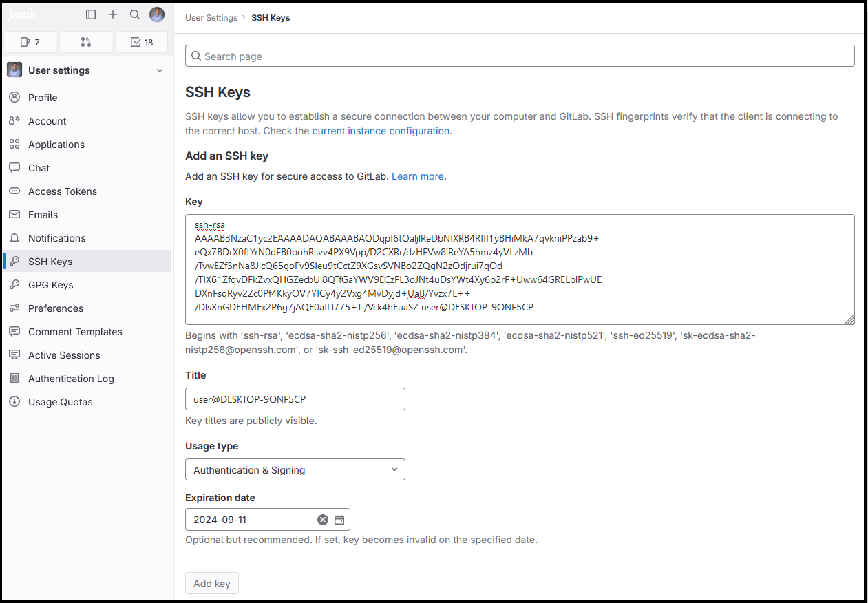Focus the Title input field

tap(295, 399)
